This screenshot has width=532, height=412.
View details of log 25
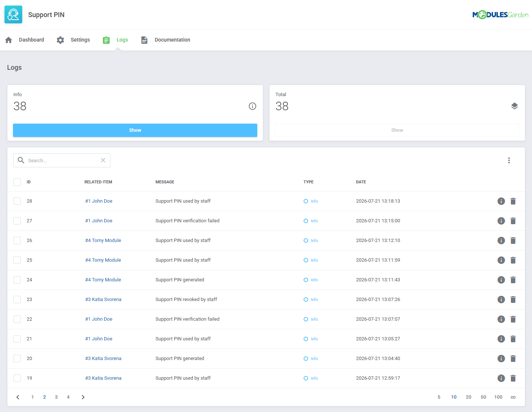501,260
